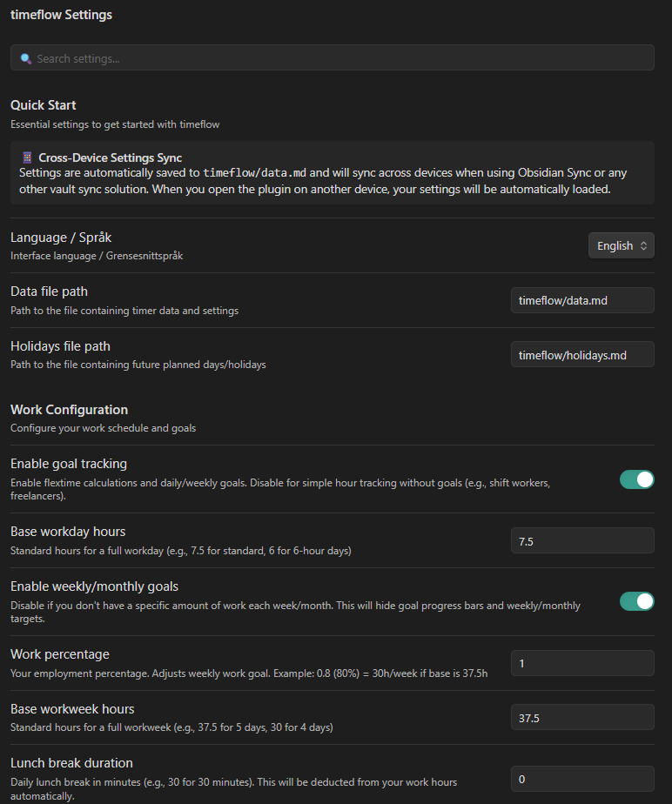Click the Work Configuration heading
672x804 pixels.
pyautogui.click(x=70, y=410)
